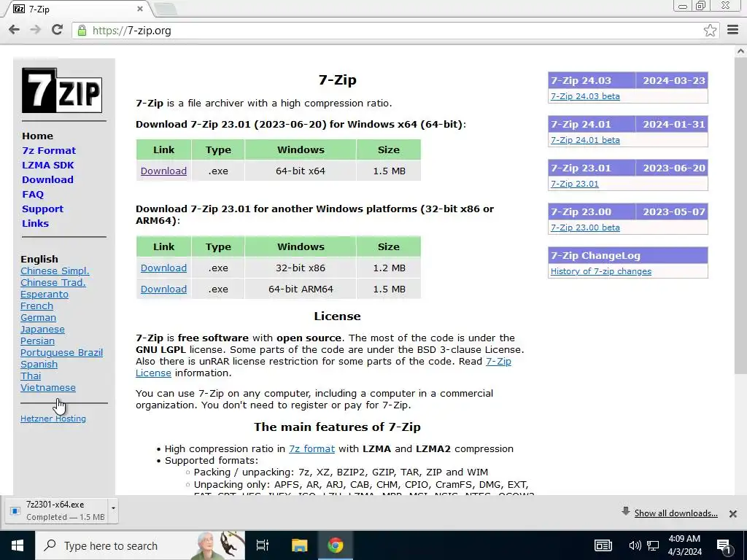Open a new tab
The width and height of the screenshot is (747, 560).
click(166, 9)
